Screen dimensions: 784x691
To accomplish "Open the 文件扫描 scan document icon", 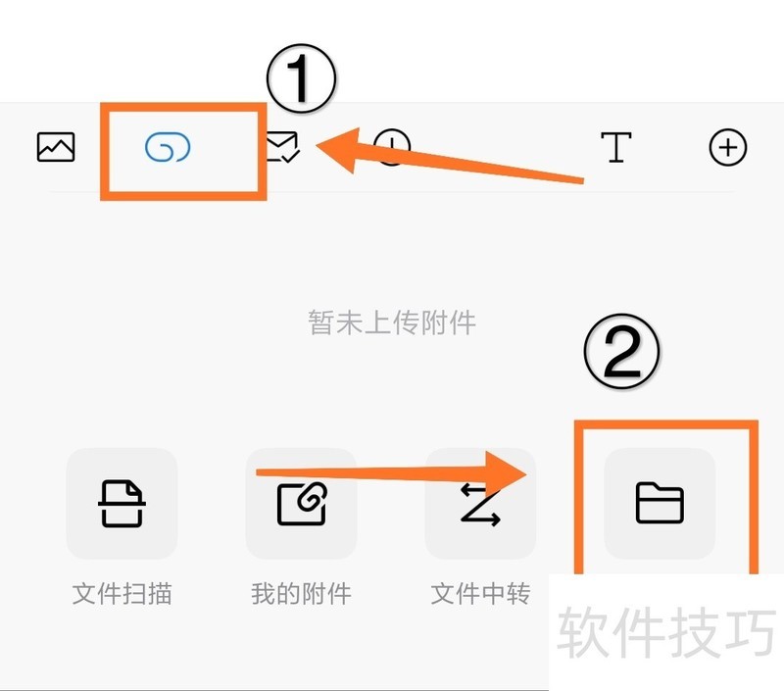I will click(122, 503).
